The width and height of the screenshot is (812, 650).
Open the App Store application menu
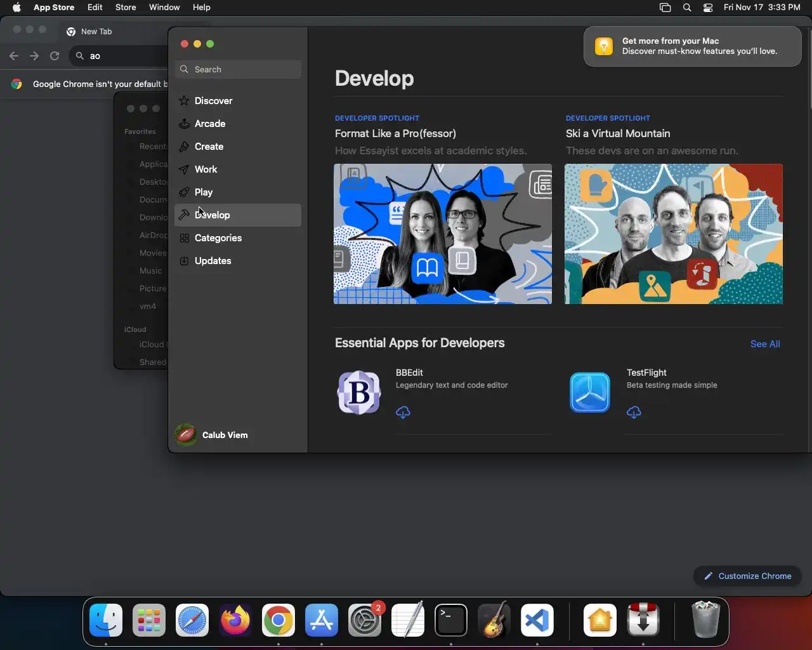click(54, 8)
